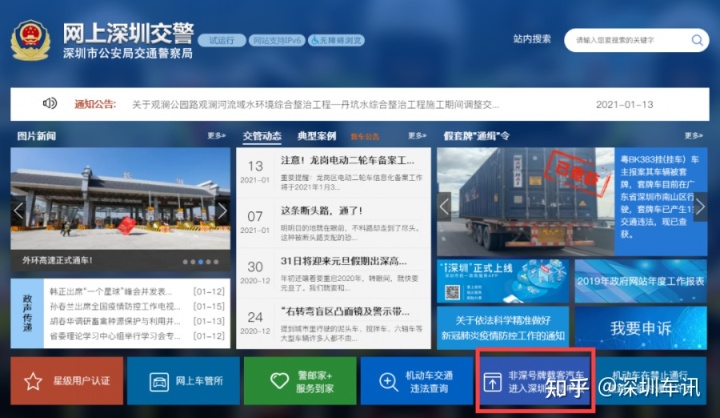Viewport: 720px width, 418px height.
Task: Switch to the 典型案例 tab
Action: point(316,136)
